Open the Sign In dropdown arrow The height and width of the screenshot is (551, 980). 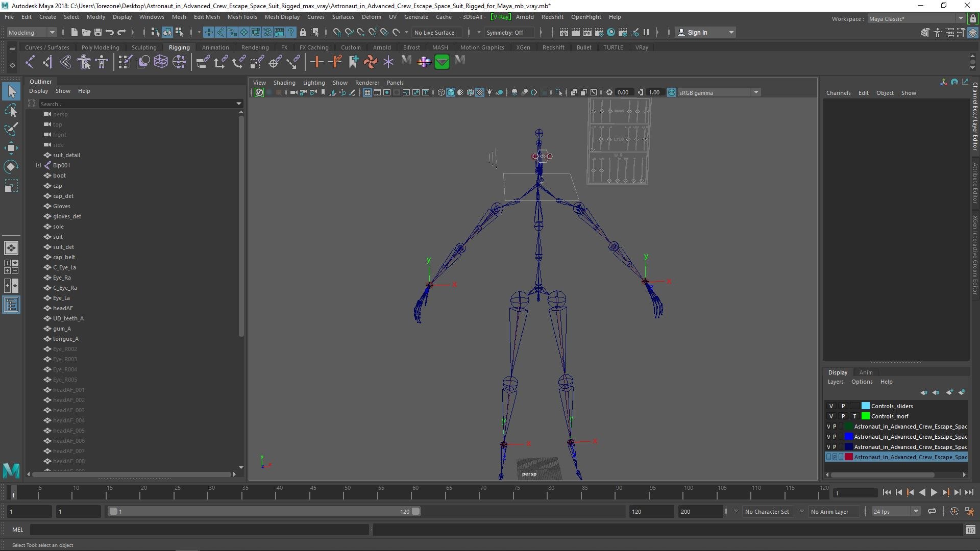click(x=731, y=33)
